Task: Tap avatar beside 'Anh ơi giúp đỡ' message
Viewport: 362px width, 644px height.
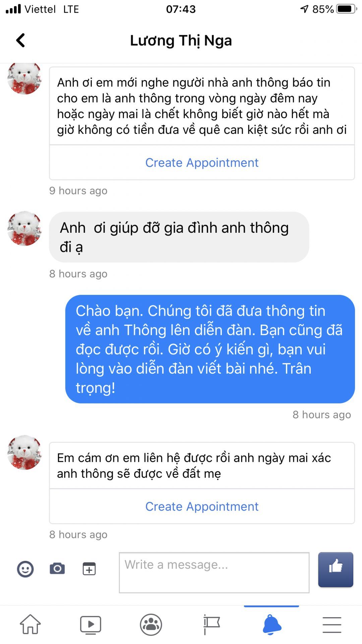Action: point(24,228)
